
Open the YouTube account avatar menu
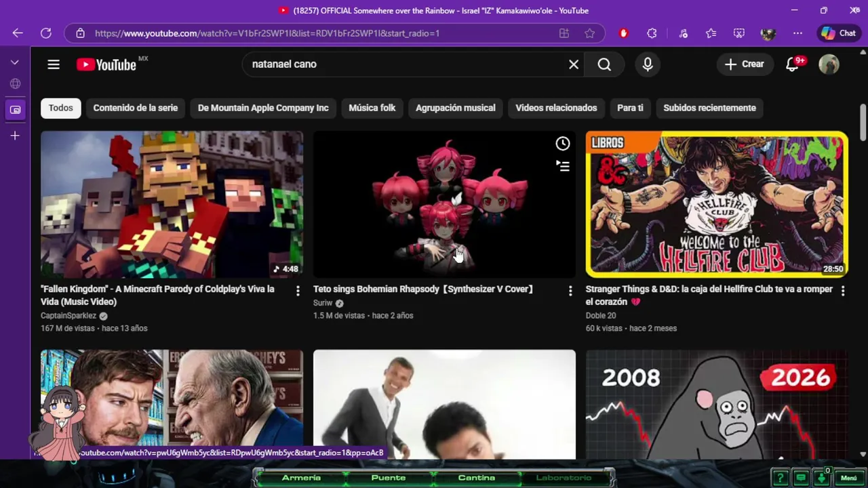point(829,64)
